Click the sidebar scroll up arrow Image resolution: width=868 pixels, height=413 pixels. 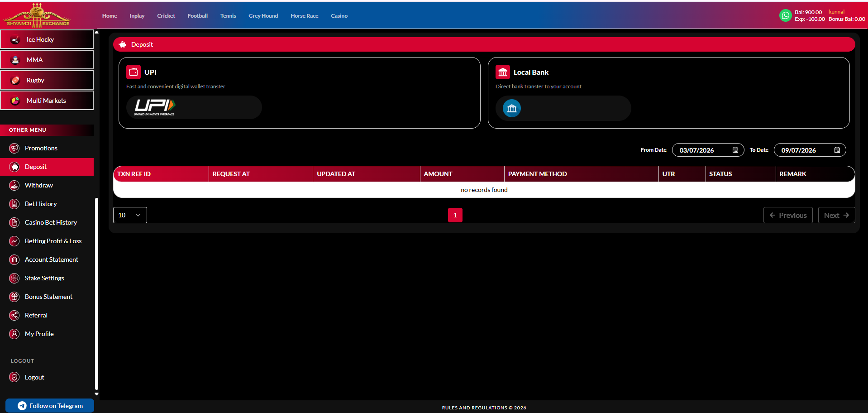pos(96,32)
